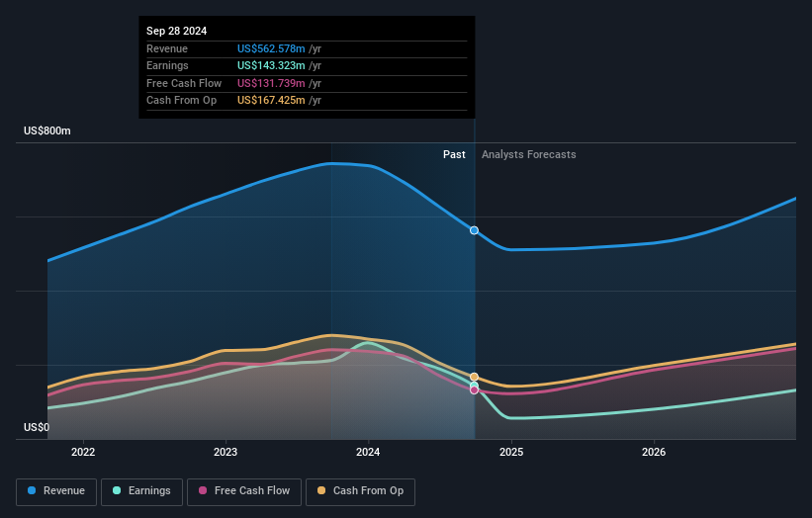Click the Sep 28 2024 tooltip date
This screenshot has height=518, width=812.
[177, 31]
